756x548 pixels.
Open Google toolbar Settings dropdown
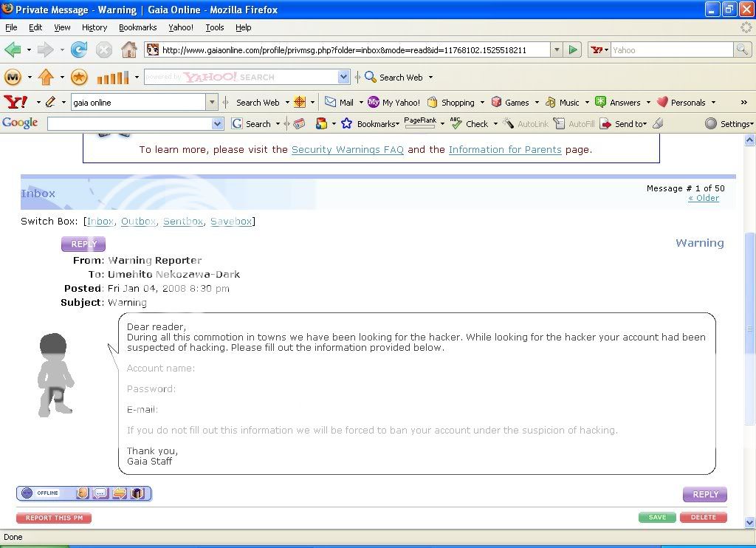(x=729, y=124)
